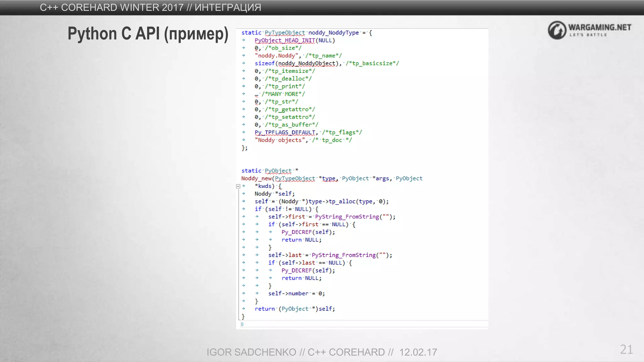
Task: Click the 'if (self != NULL) {' line
Action: 286,209
